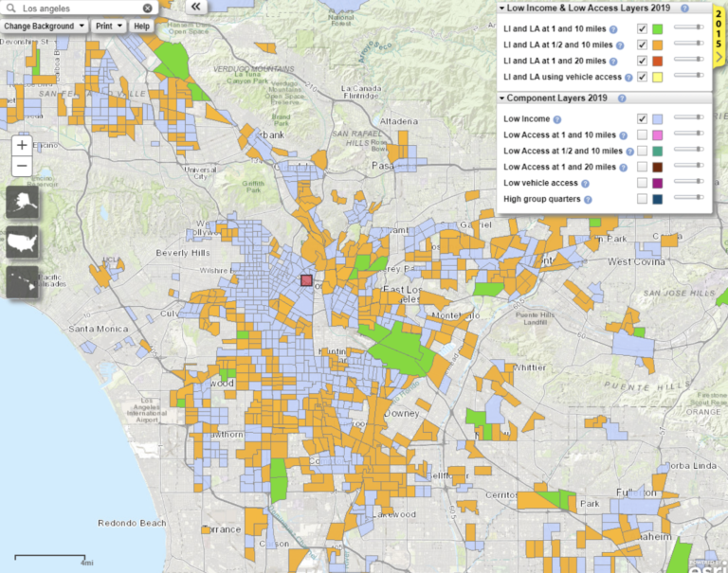Enable Low Access at 1 and 10 miles layer
Viewport: 728px width, 573px height.
642,135
